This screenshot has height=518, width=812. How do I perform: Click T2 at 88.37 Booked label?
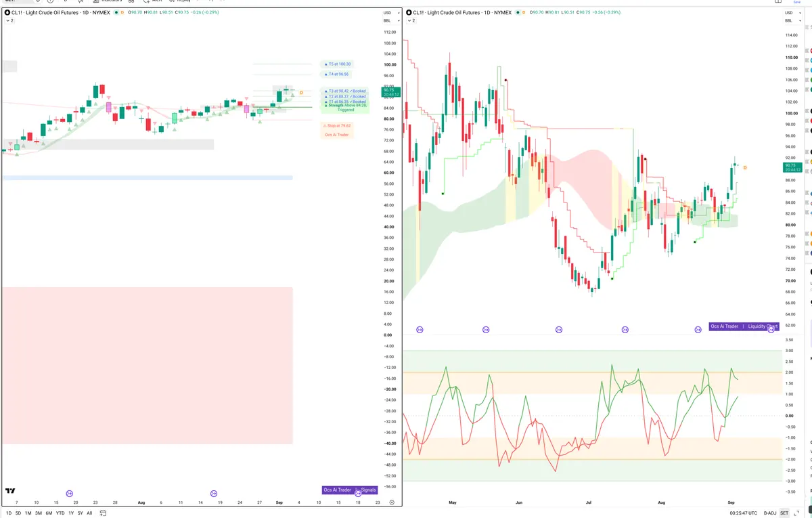[x=345, y=96]
